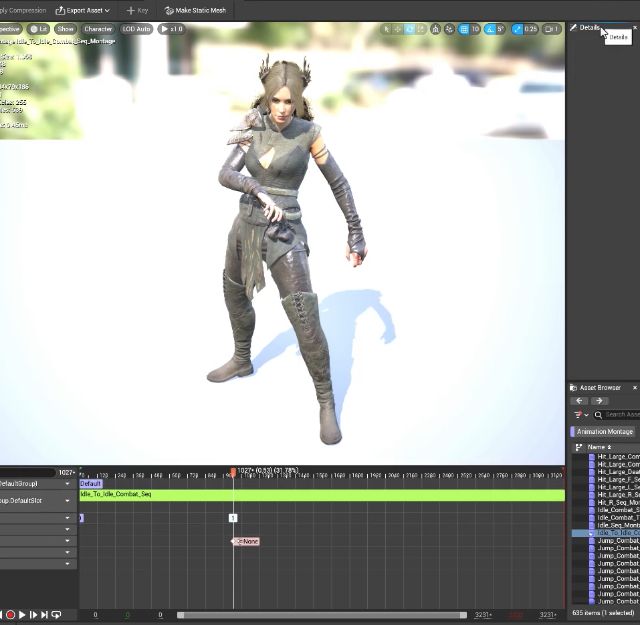640x625 pixels.
Task: Expand the DefaultSlot track dropdown arrow
Action: pos(69,500)
